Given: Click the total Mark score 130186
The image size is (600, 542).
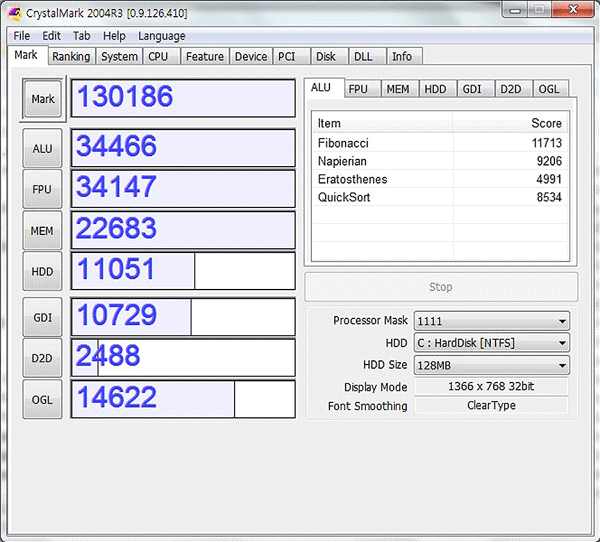Looking at the screenshot, I should pos(183,98).
